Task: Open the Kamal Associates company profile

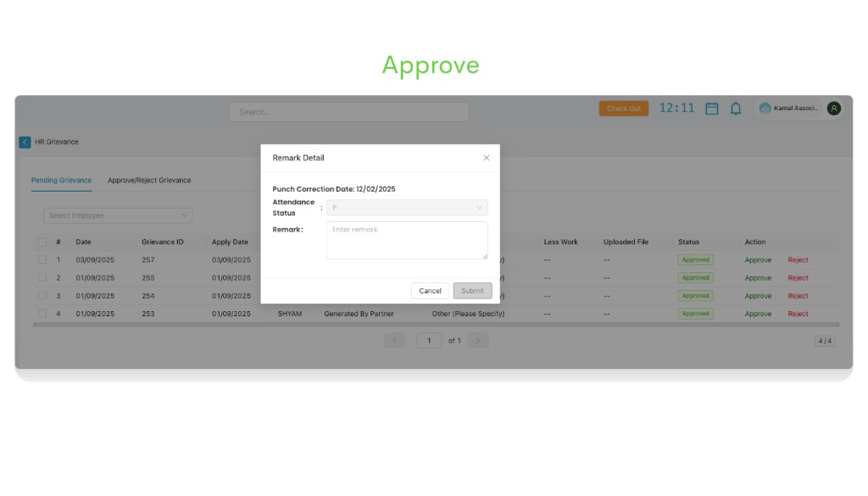Action: [791, 109]
